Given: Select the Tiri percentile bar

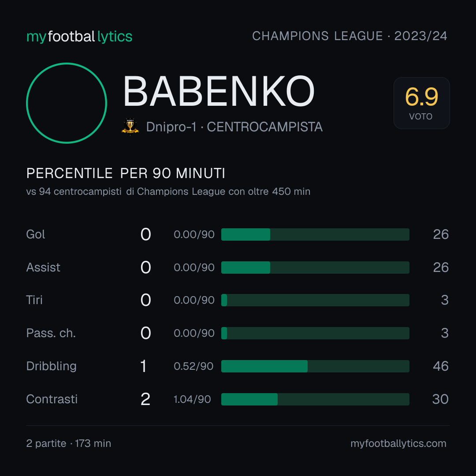Looking at the screenshot, I should [315, 300].
